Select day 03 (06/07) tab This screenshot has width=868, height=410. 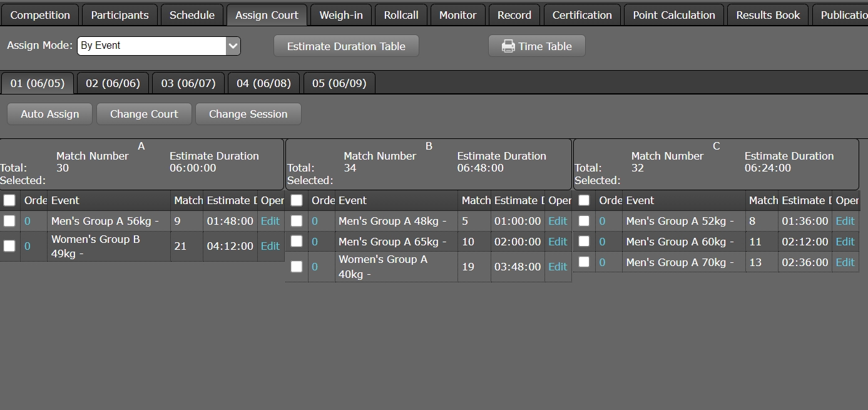(188, 83)
